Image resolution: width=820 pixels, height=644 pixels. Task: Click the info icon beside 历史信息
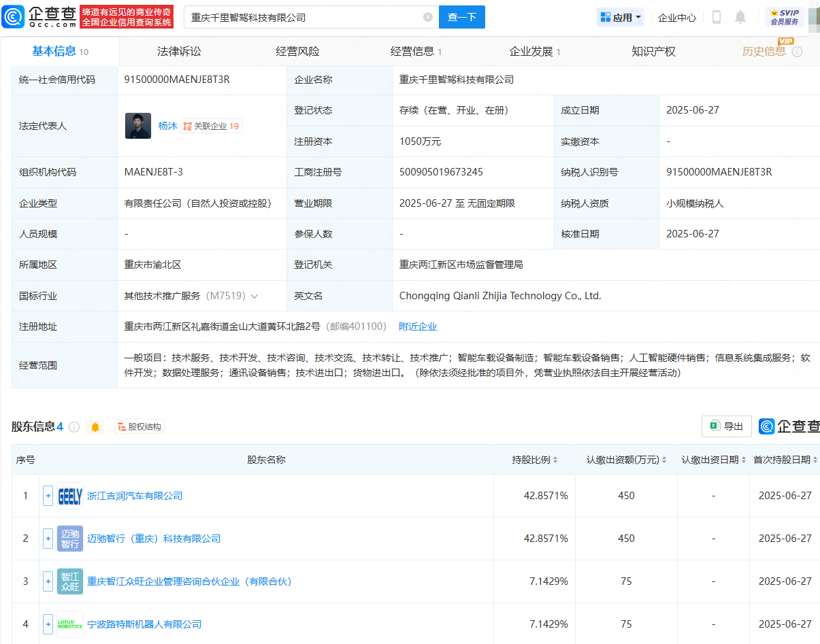798,52
